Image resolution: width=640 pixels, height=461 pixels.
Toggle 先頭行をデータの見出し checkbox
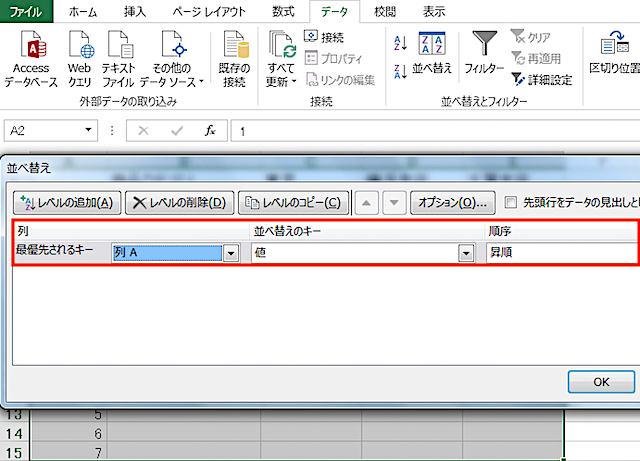[x=511, y=202]
